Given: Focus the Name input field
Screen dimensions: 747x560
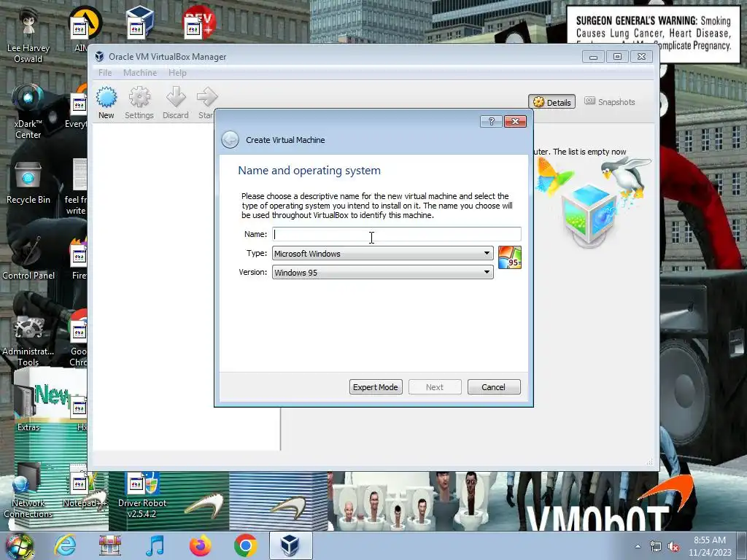Looking at the screenshot, I should coord(396,234).
